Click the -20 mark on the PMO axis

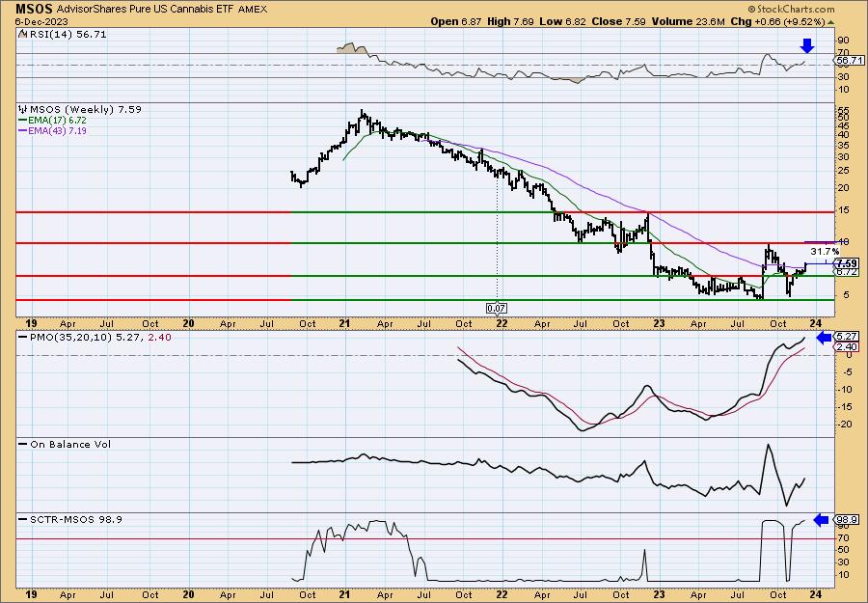(x=844, y=425)
